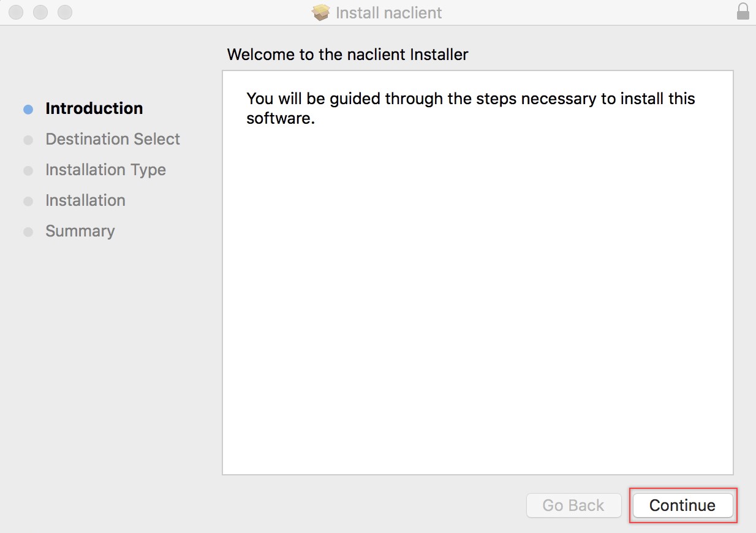Click the gray bullet next to Destination Select

coord(28,140)
